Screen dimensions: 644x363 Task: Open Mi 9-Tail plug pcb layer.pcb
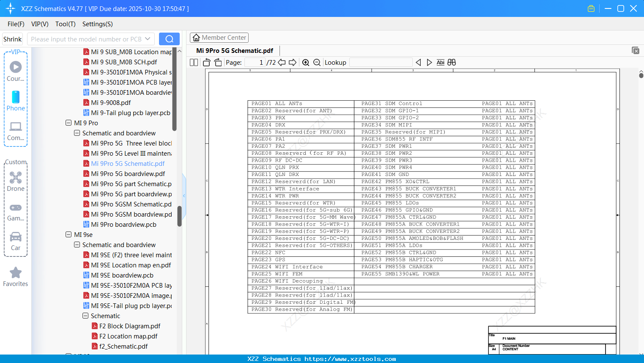tap(131, 113)
